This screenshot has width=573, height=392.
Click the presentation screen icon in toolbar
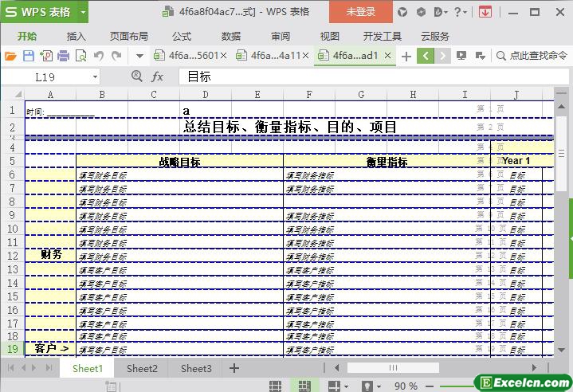pyautogui.click(x=461, y=56)
